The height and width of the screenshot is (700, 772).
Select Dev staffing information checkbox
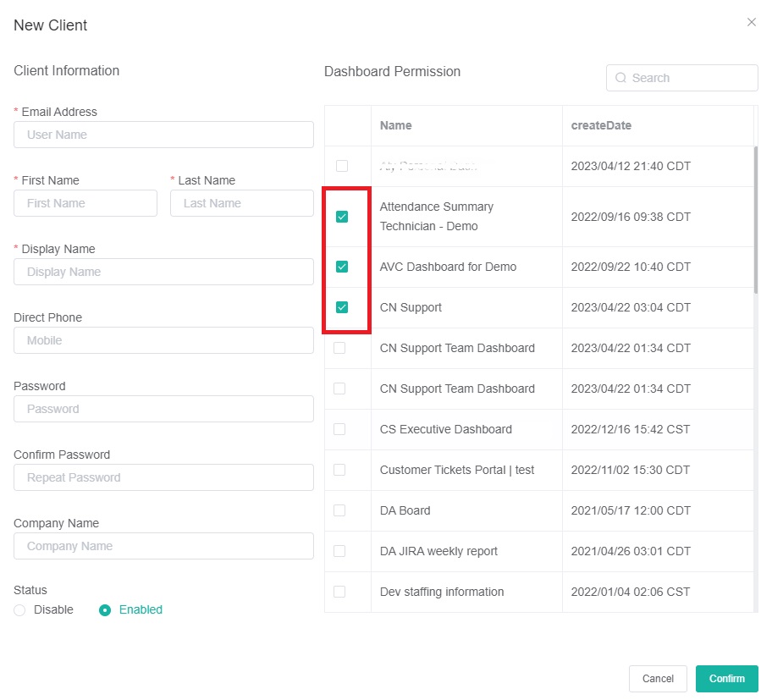[x=339, y=592]
